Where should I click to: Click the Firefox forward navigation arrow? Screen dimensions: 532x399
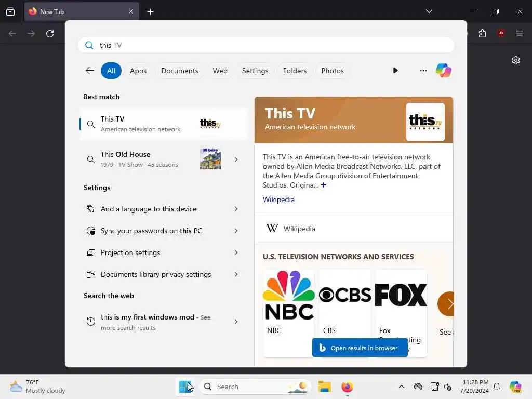[31, 34]
